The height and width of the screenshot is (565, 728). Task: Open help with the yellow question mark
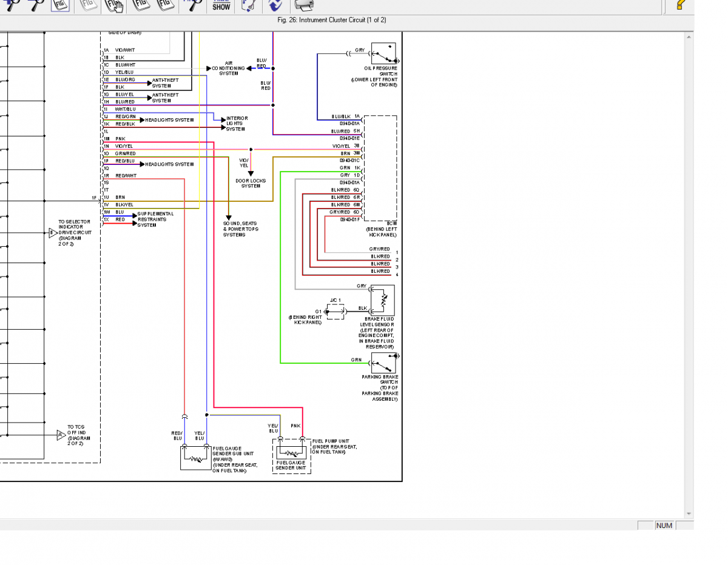(680, 5)
